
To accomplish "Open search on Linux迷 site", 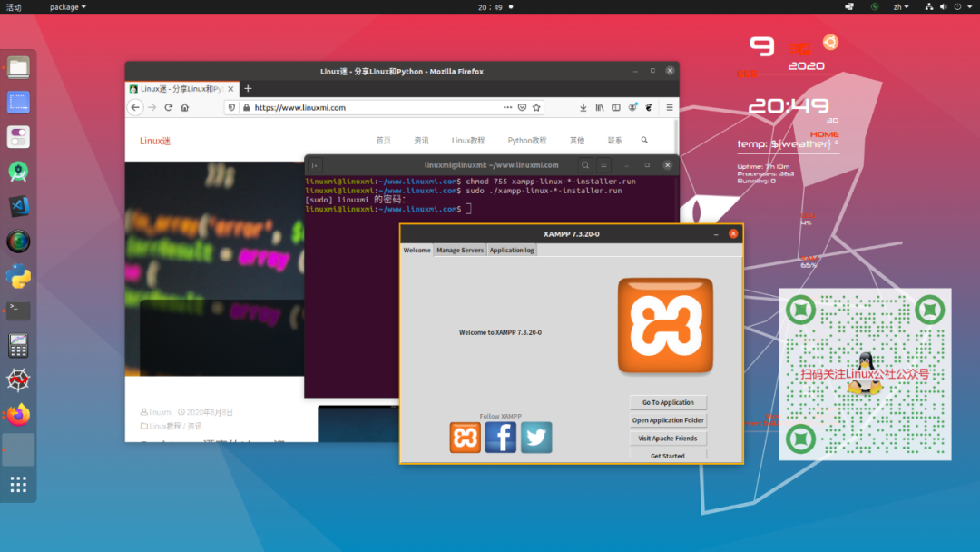I will [x=644, y=140].
